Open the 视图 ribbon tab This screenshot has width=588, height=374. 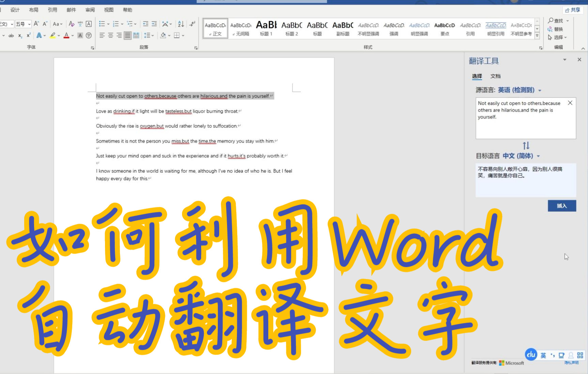click(x=109, y=10)
